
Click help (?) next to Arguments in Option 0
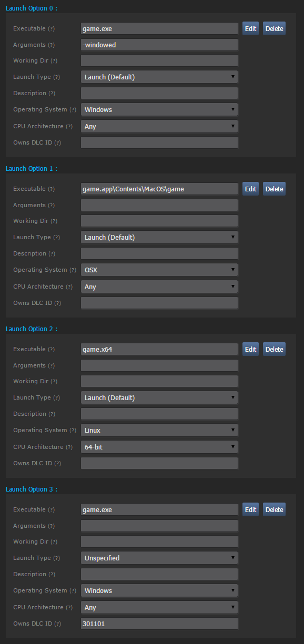click(x=51, y=45)
